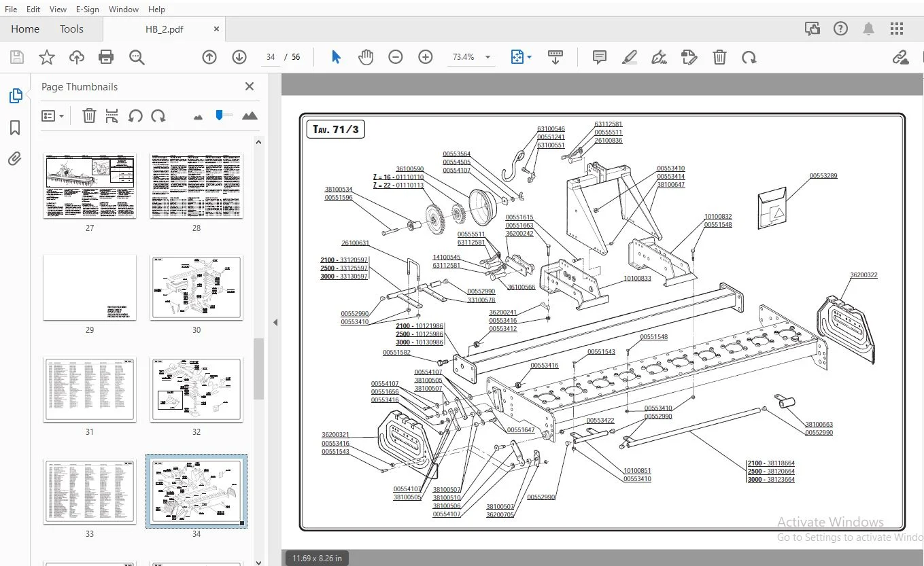View notifications with the bell icon
Viewport: 924px width, 566px height.
click(x=869, y=29)
